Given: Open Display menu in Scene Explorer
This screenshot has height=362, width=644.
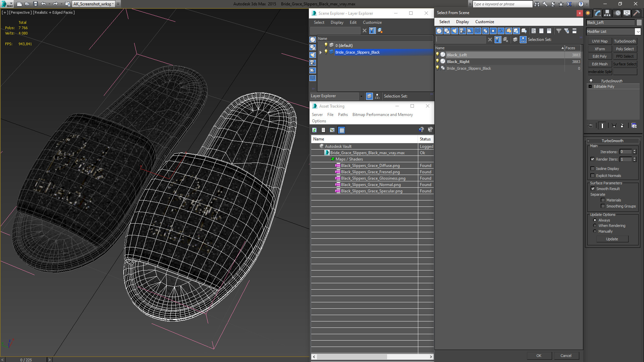Looking at the screenshot, I should [x=337, y=22].
